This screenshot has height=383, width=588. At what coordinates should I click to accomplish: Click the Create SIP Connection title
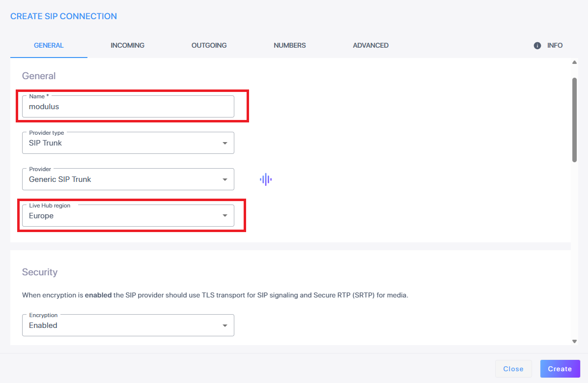pyautogui.click(x=63, y=16)
